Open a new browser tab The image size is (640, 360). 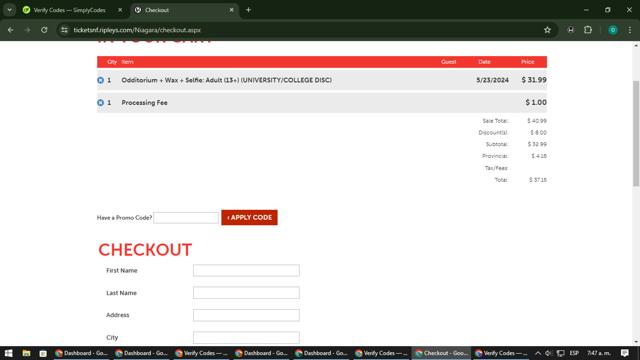coord(248,10)
